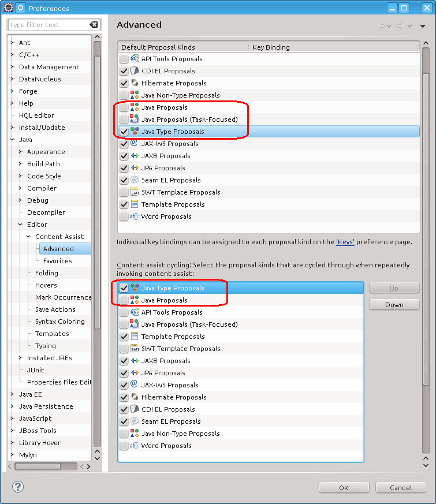Click the JPA Proposals icon in top list

pyautogui.click(x=135, y=168)
